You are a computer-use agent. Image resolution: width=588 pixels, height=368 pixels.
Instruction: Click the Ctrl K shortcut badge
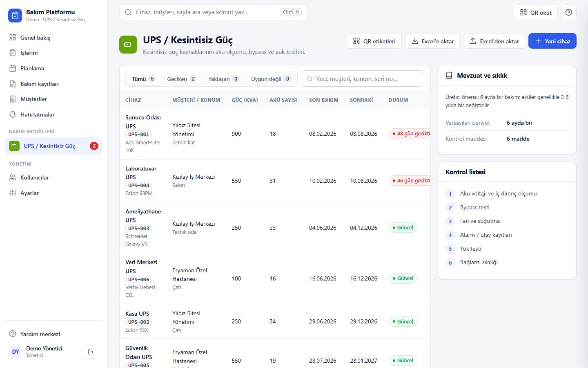coord(291,12)
